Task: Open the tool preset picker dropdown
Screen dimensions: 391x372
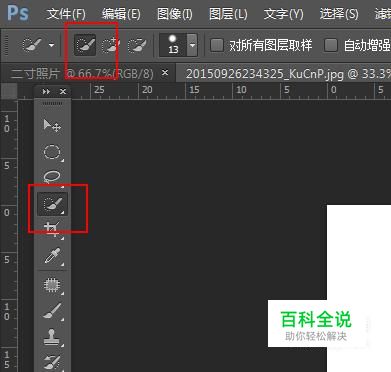Action: tap(51, 45)
